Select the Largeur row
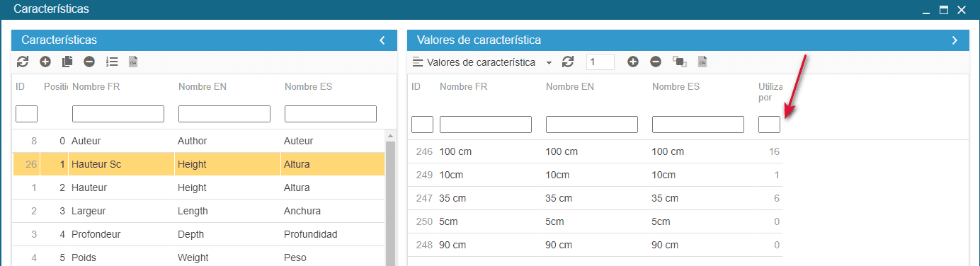 (198, 211)
